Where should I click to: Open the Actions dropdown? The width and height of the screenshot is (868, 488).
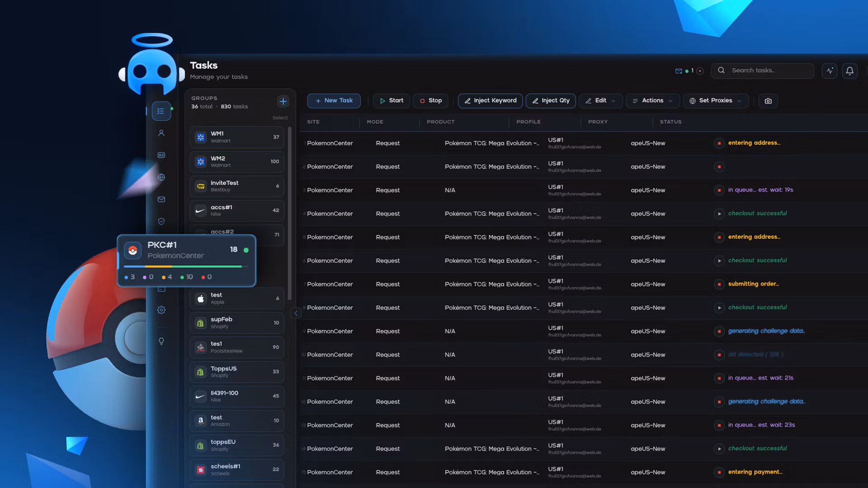click(x=652, y=101)
